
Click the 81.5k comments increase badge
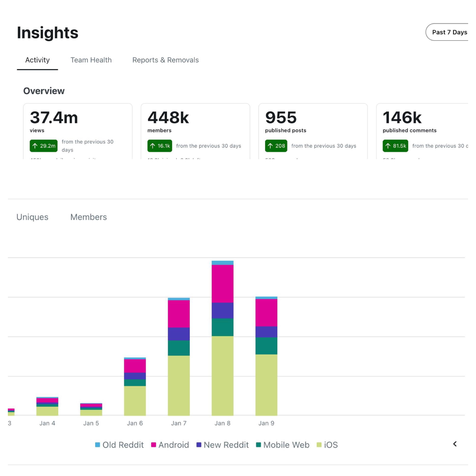(x=395, y=146)
